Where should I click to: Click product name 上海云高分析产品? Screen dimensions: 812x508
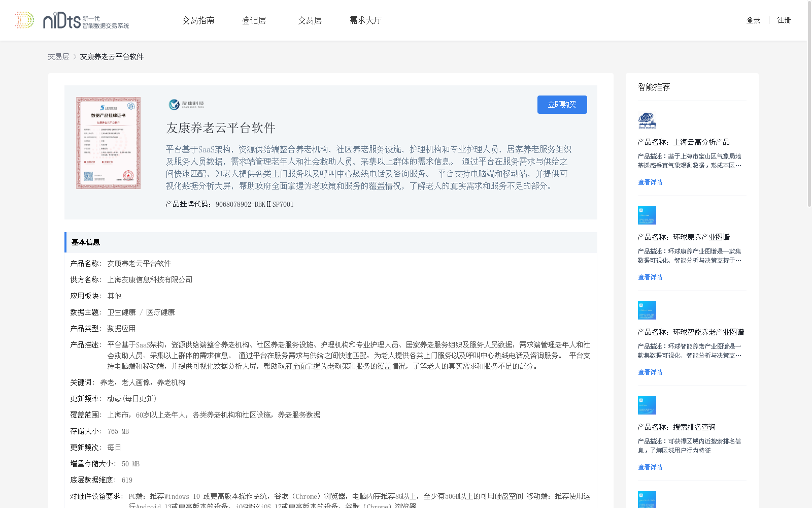(701, 142)
